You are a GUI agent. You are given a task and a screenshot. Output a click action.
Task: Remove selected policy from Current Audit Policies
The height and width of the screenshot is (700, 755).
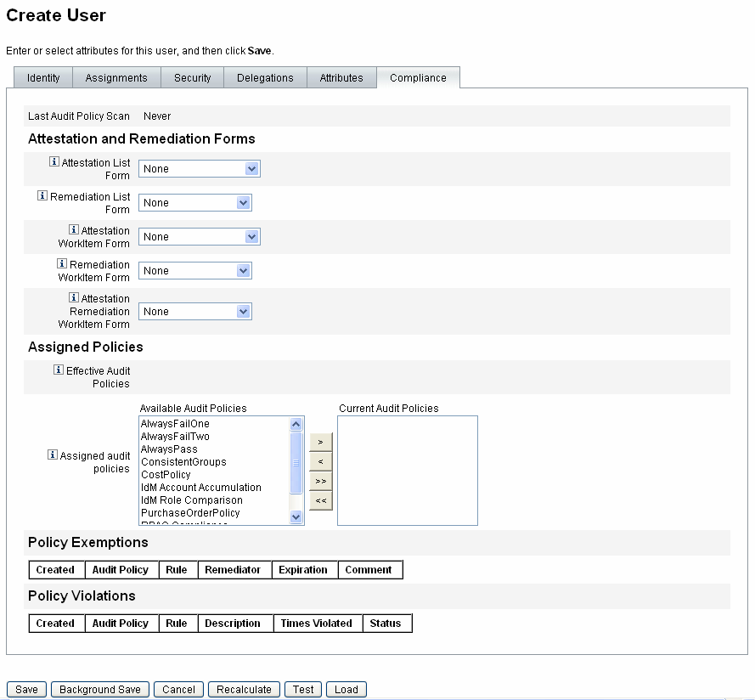(321, 461)
